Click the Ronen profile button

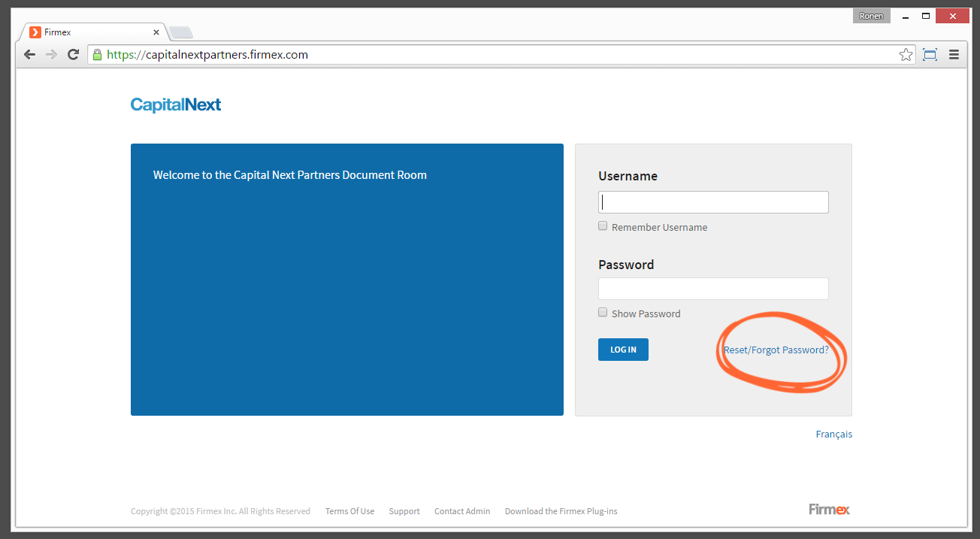(x=871, y=16)
